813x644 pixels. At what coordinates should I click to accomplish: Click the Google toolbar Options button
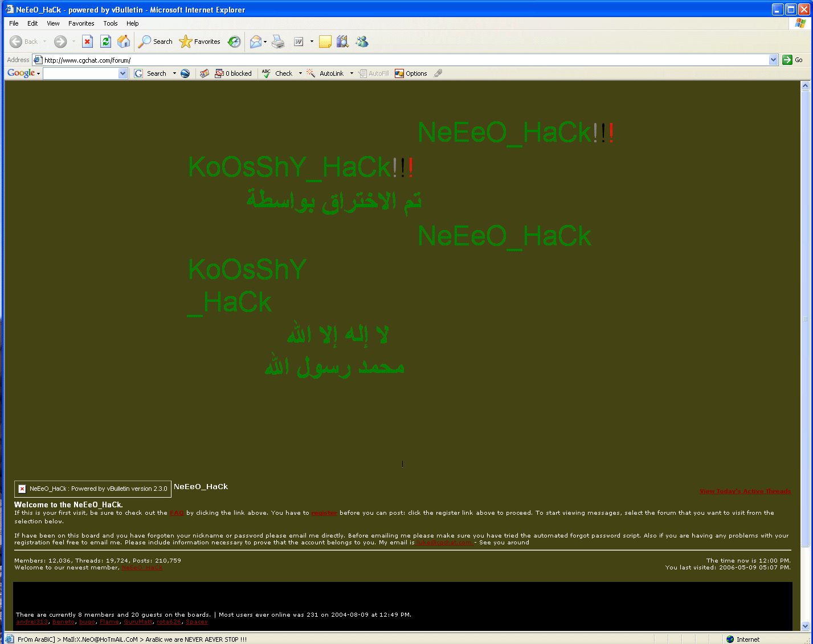411,73
